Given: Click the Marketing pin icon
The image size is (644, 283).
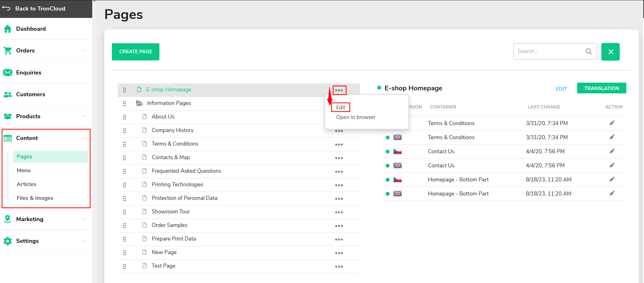Looking at the screenshot, I should tap(8, 219).
